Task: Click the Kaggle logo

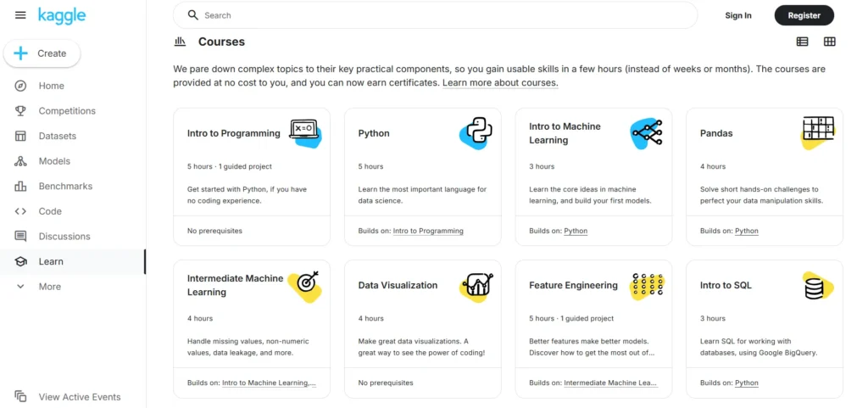Action: [62, 15]
